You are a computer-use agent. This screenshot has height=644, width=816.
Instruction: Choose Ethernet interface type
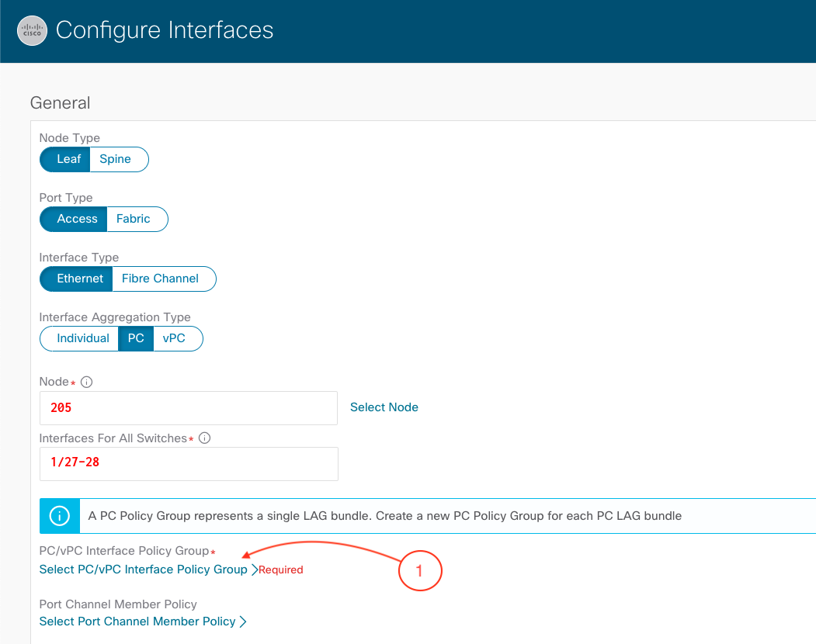click(x=79, y=279)
